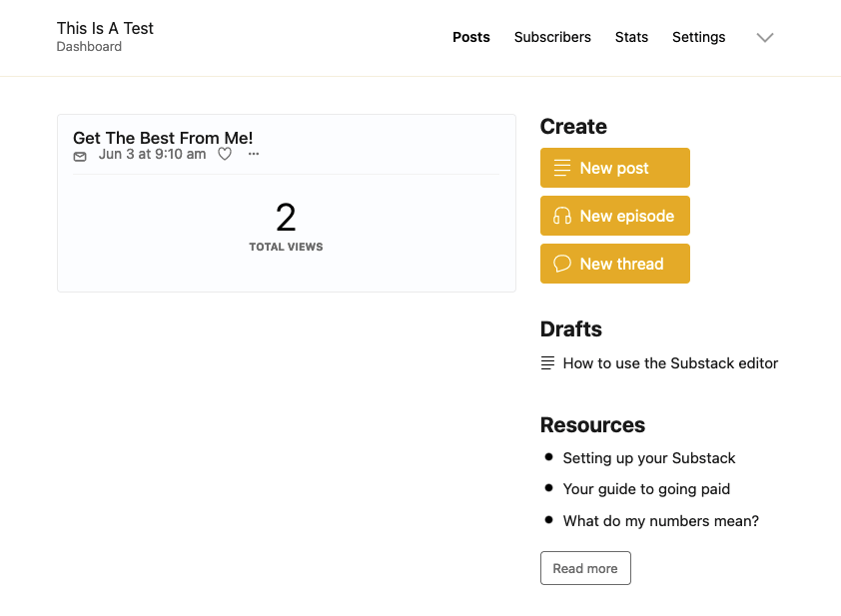
Task: Like the post using the heart icon
Action: [x=224, y=154]
